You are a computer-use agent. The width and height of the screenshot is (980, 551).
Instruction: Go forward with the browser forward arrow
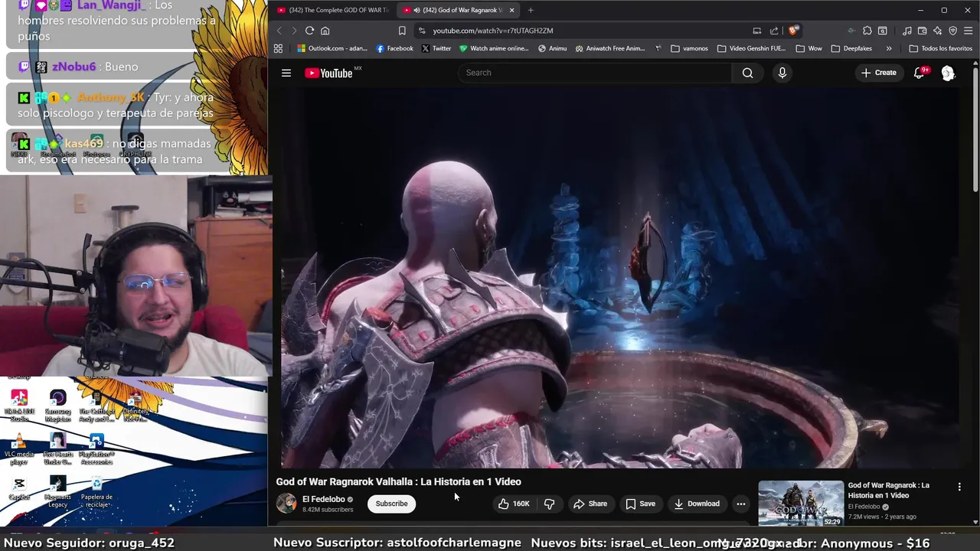(x=293, y=31)
